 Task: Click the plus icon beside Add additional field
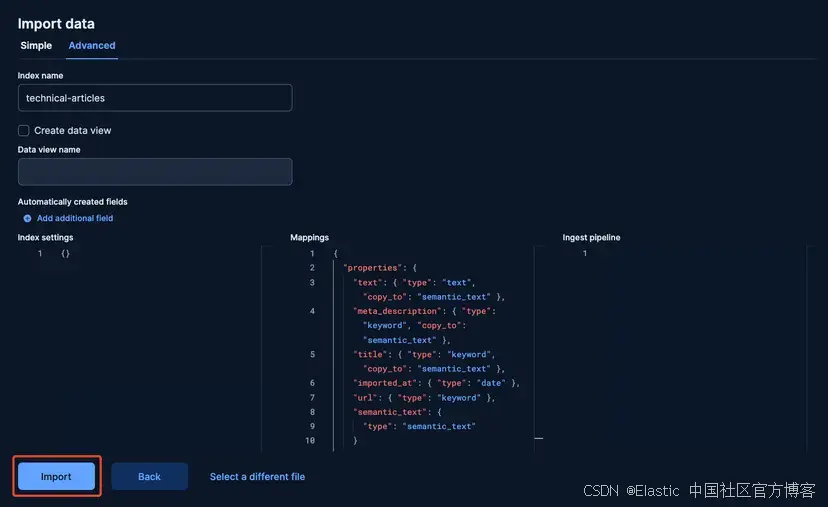coord(27,218)
